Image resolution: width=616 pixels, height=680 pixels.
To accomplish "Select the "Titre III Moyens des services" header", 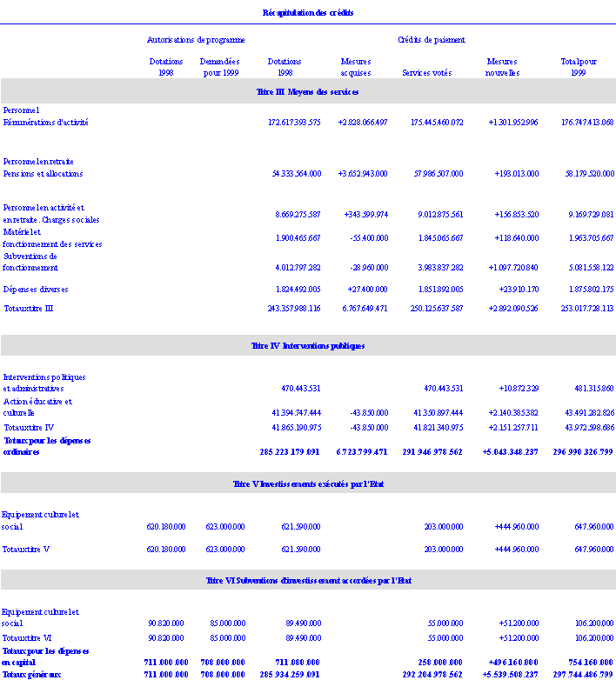I will pyautogui.click(x=307, y=91).
